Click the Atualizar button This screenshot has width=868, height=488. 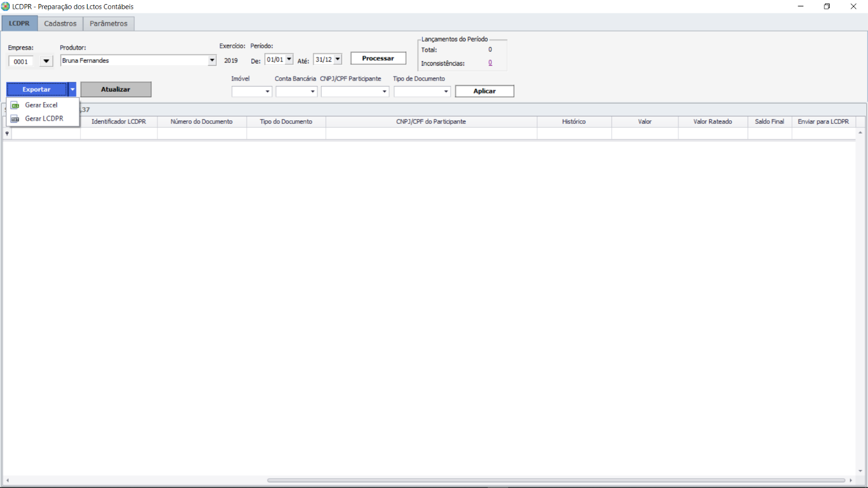tap(116, 89)
